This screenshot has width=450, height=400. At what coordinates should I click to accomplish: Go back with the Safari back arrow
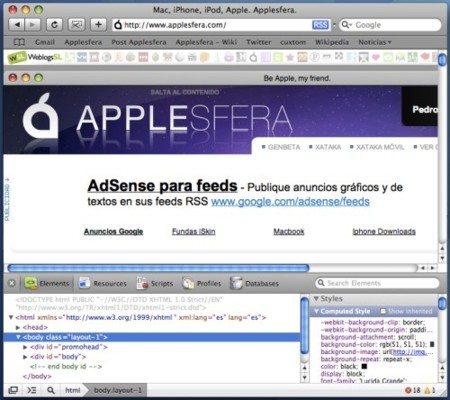tap(16, 25)
